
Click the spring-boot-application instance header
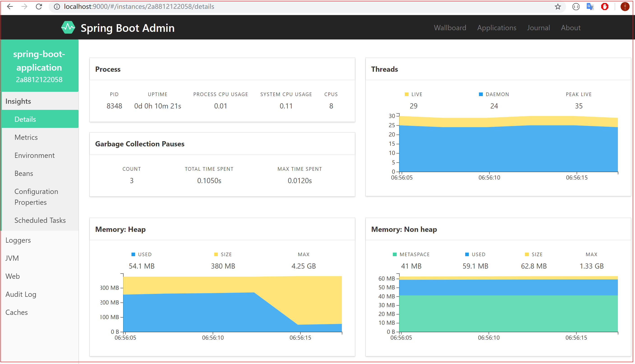coord(39,66)
